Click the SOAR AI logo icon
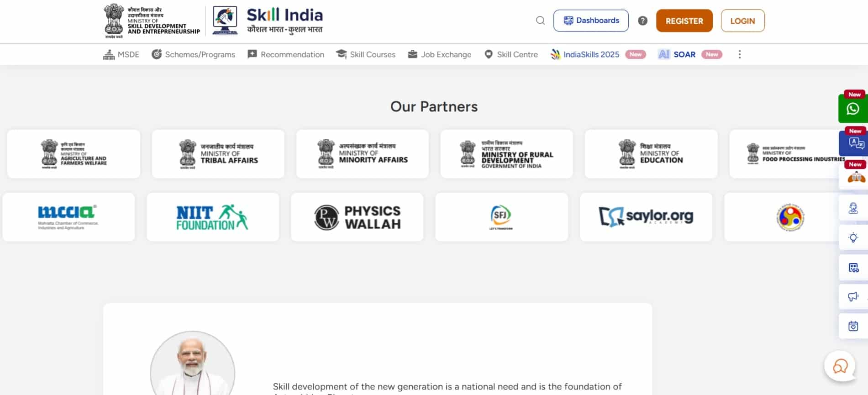The width and height of the screenshot is (868, 395). click(x=664, y=54)
